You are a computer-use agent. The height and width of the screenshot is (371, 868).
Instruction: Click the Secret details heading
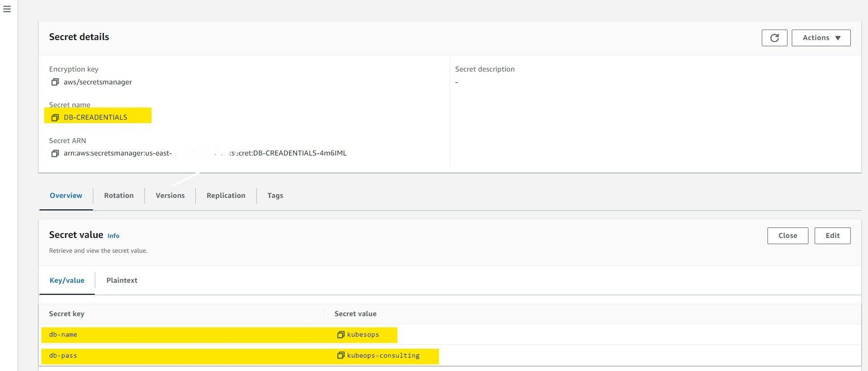coord(79,37)
